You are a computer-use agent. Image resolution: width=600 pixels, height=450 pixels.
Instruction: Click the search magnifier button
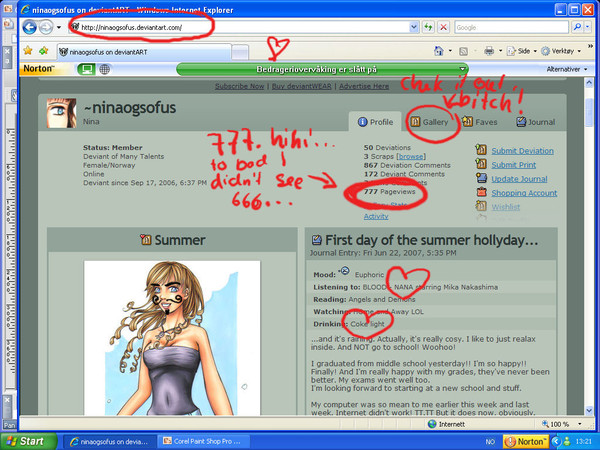coord(577,27)
